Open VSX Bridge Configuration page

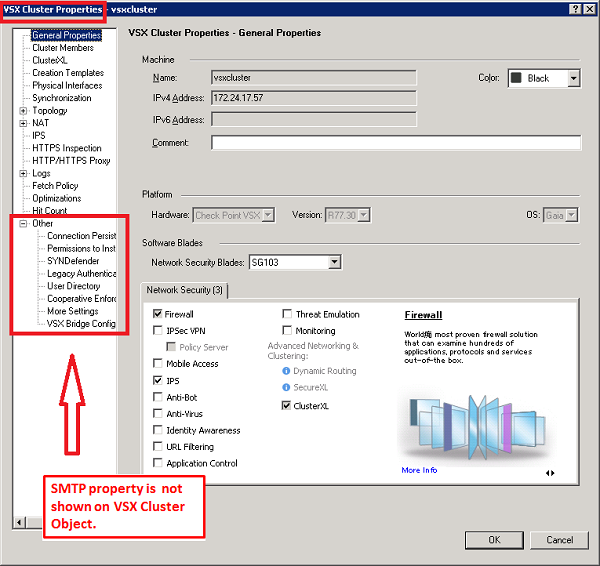click(81, 324)
